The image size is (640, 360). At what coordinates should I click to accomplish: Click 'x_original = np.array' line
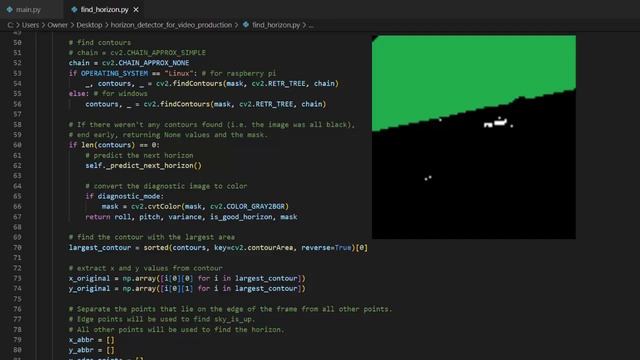click(x=187, y=278)
